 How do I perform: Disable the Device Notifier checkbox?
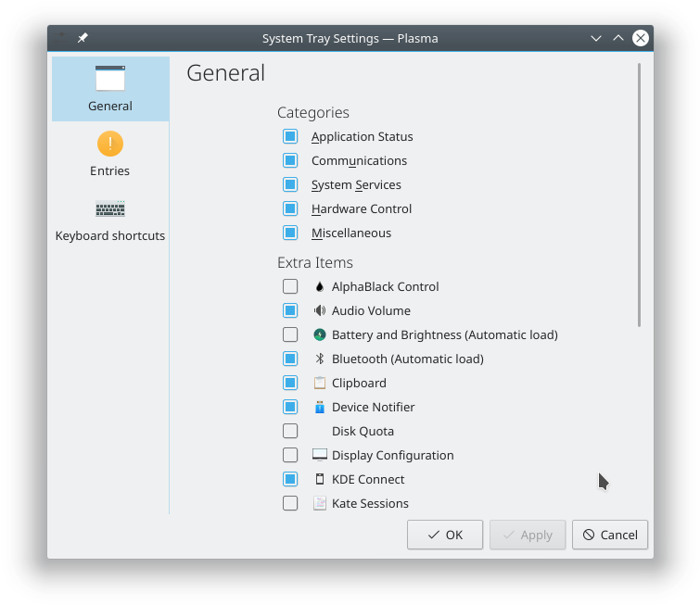290,407
